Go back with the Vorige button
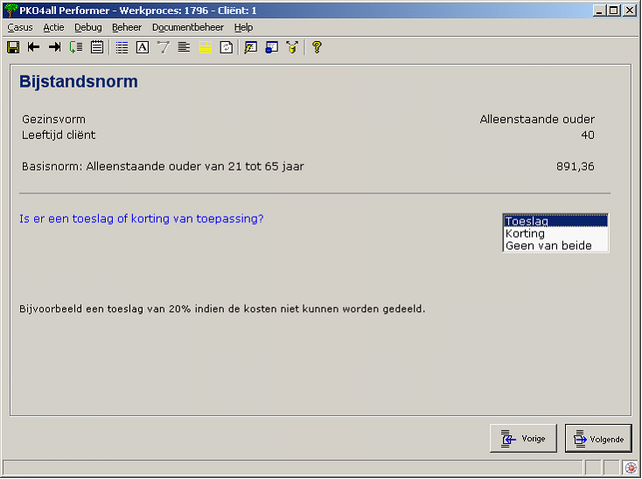Screen dimensions: 642x479 pos(523,438)
